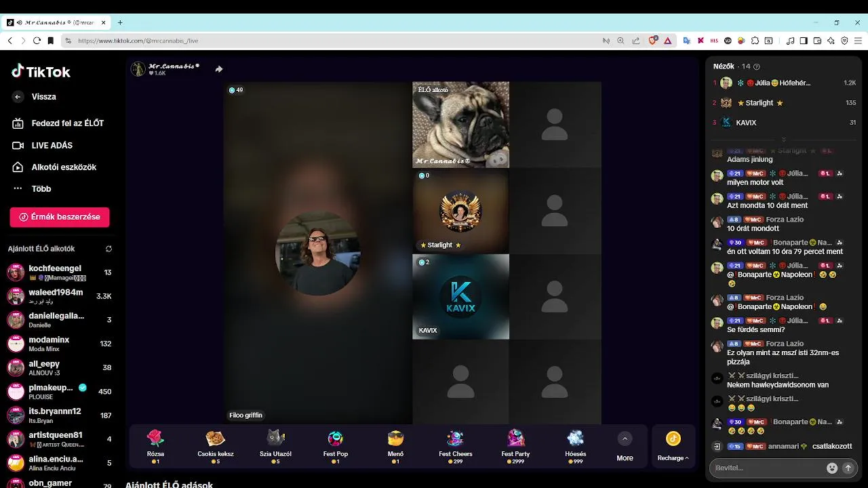
Task: Click the Brave Rewards triangle icon
Action: [x=667, y=41]
